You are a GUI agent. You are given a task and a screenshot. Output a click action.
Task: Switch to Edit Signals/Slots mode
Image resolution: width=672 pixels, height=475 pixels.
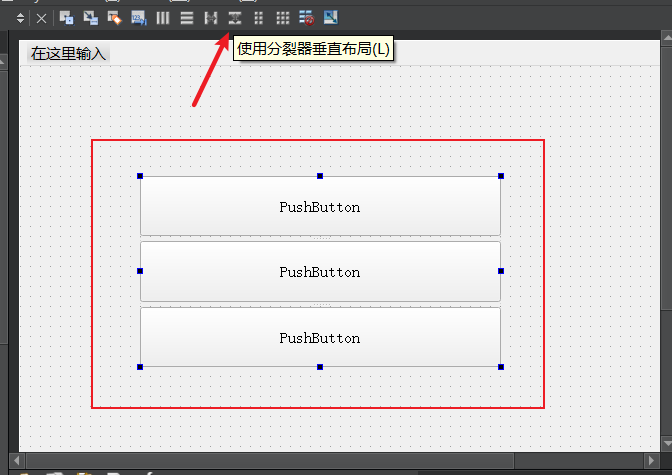tap(90, 18)
